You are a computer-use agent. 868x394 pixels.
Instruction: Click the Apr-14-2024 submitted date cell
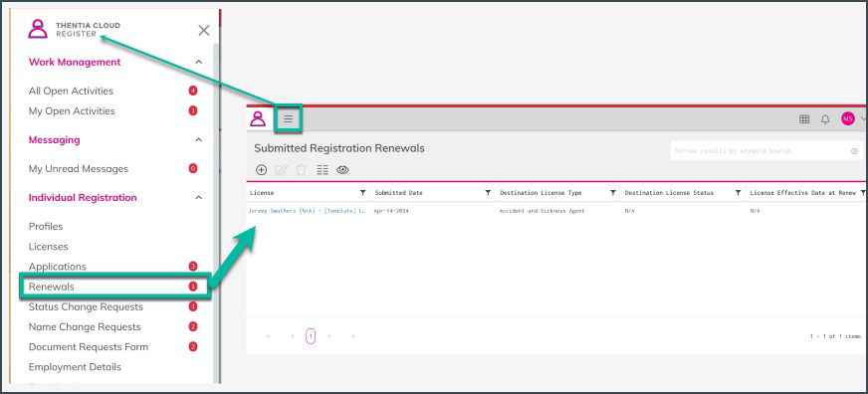tap(391, 211)
